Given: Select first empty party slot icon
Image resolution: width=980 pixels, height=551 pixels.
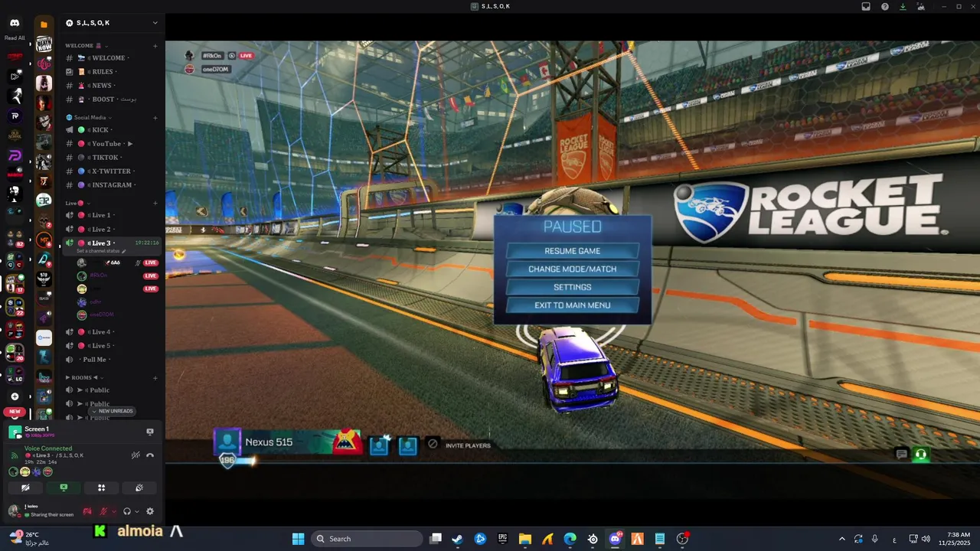Looking at the screenshot, I should pos(379,445).
